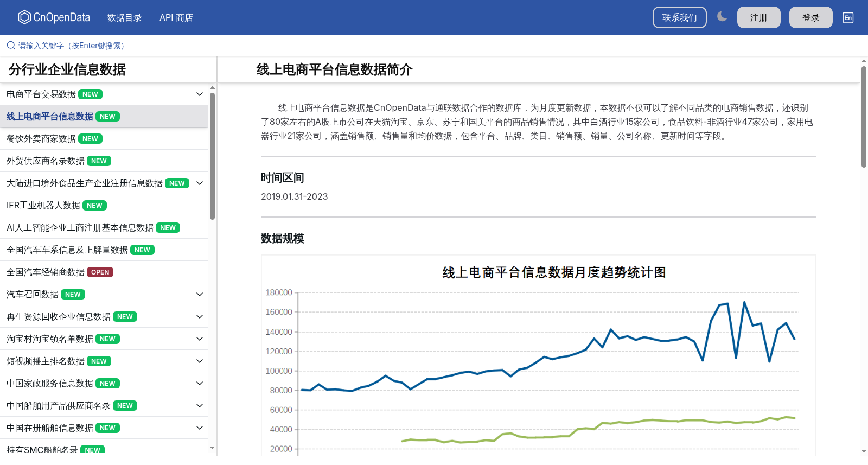This screenshot has height=465, width=868.
Task: Click sidebar heading 分行业企业信息数据
Action: coord(67,69)
